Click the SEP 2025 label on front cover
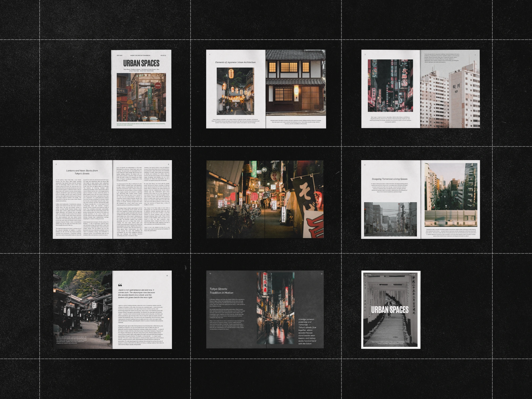 point(120,56)
